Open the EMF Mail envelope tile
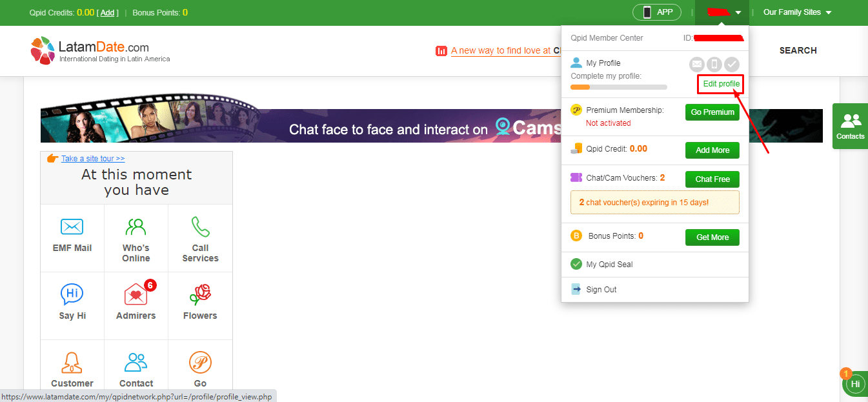This screenshot has width=868, height=402. coord(72,237)
